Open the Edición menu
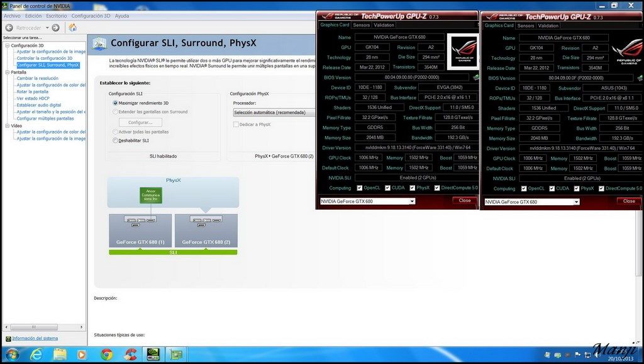 [x=33, y=16]
